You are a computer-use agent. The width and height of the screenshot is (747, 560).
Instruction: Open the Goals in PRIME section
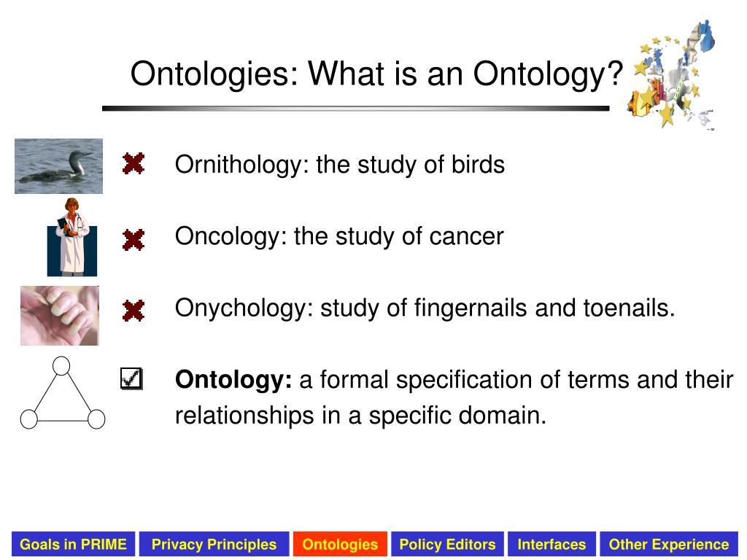tap(74, 544)
